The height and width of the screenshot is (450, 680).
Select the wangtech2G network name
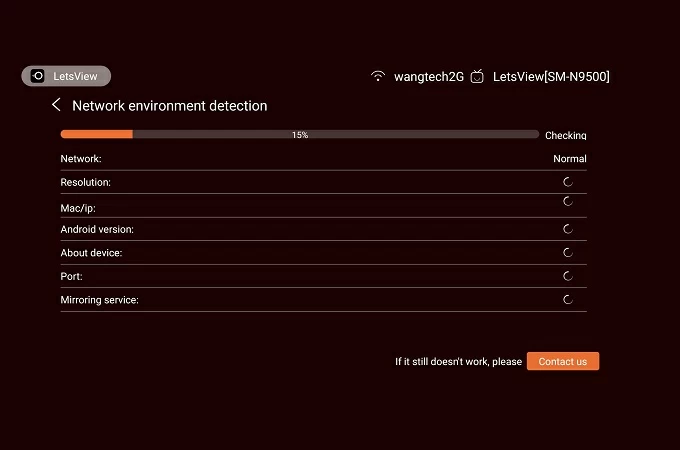429,77
